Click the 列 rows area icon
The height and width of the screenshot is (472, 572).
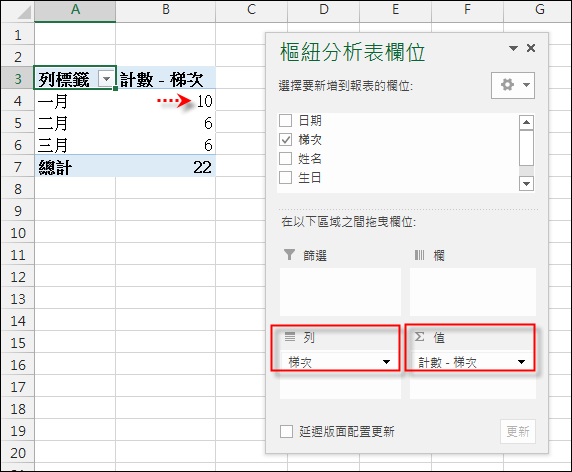pos(290,336)
